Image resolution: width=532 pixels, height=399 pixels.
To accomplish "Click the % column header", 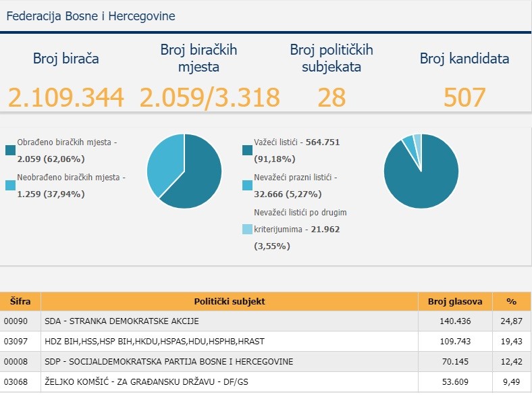I will 511,301.
